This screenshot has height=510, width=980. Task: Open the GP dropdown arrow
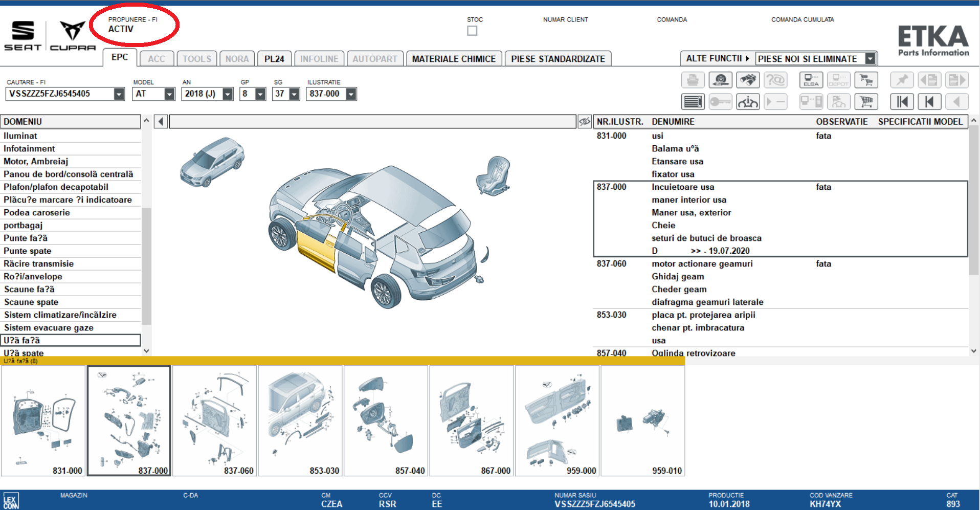click(260, 94)
